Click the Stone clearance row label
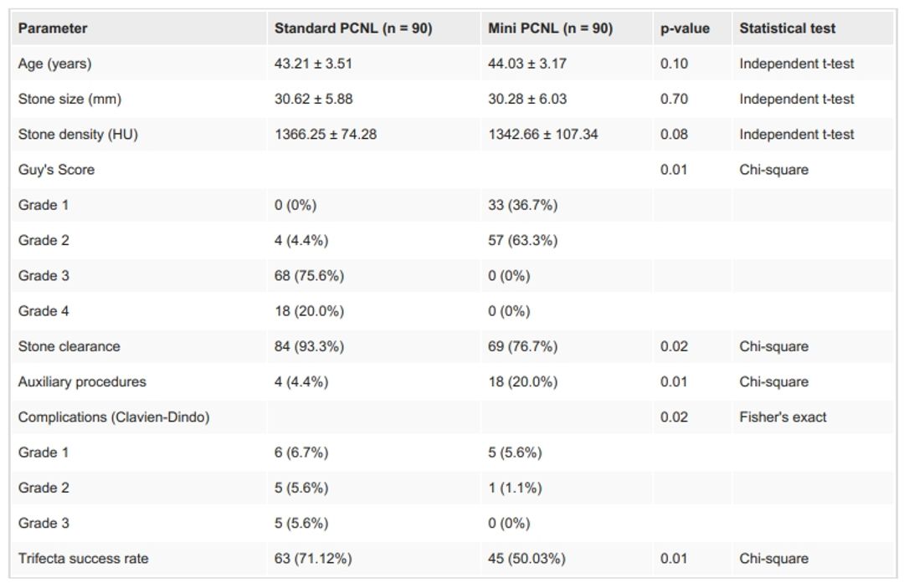This screenshot has width=904, height=588. tap(69, 346)
